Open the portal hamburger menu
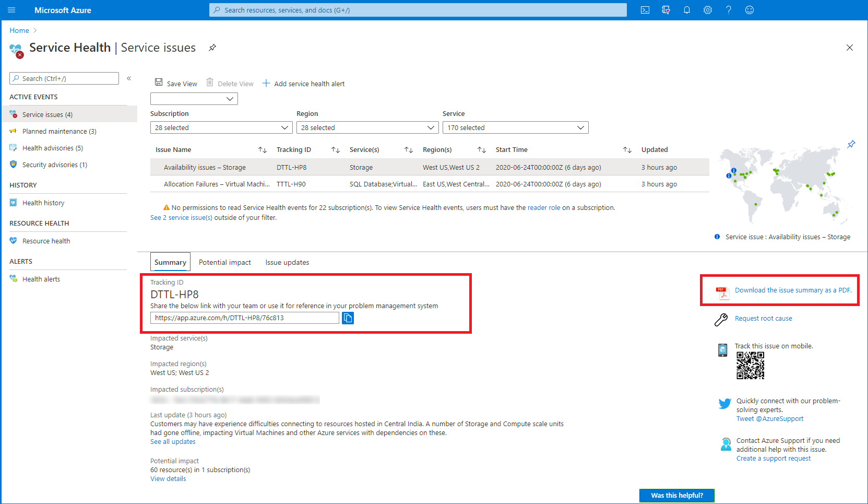The height and width of the screenshot is (504, 868). 11,10
